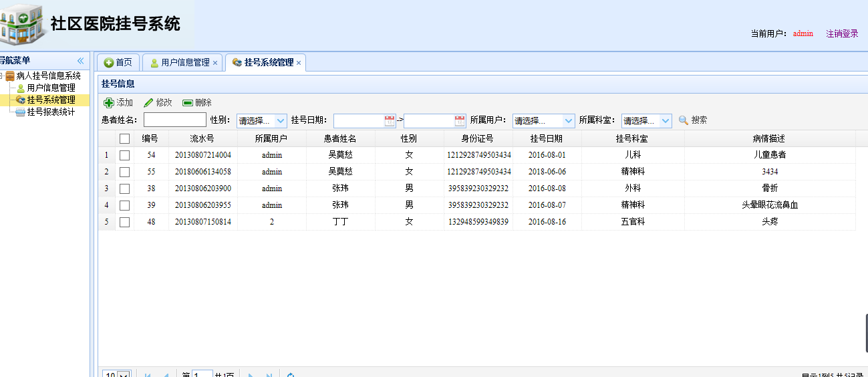Viewport: 868px width, 377px height.
Task: Switch to the 首页 tab
Action: [x=118, y=62]
